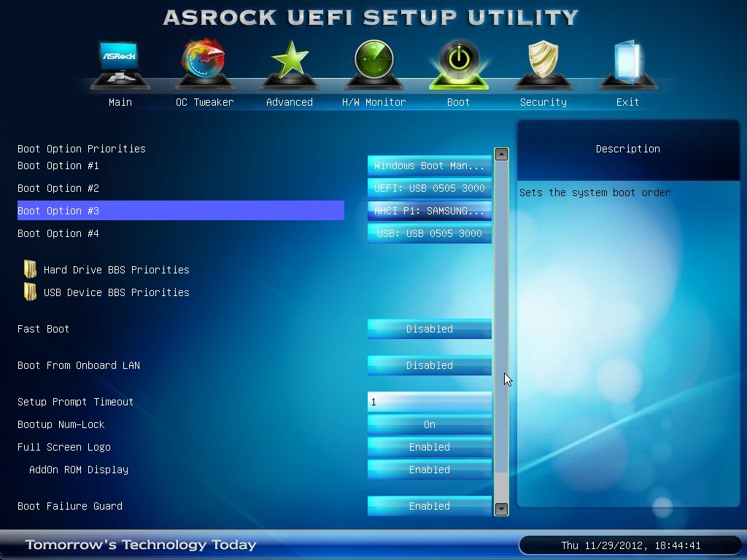Viewport: 747px width, 560px height.
Task: Switch to the Main tab label
Action: click(x=120, y=102)
